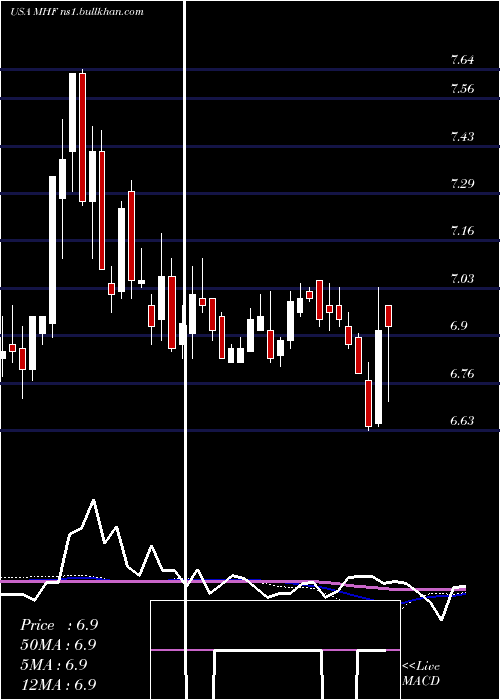The image size is (500, 700).
Task: Click the 6.76 price axis label
Action: coord(462,374)
